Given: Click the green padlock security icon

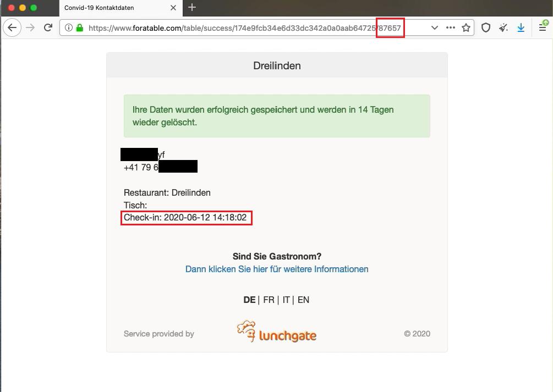Looking at the screenshot, I should pos(80,27).
